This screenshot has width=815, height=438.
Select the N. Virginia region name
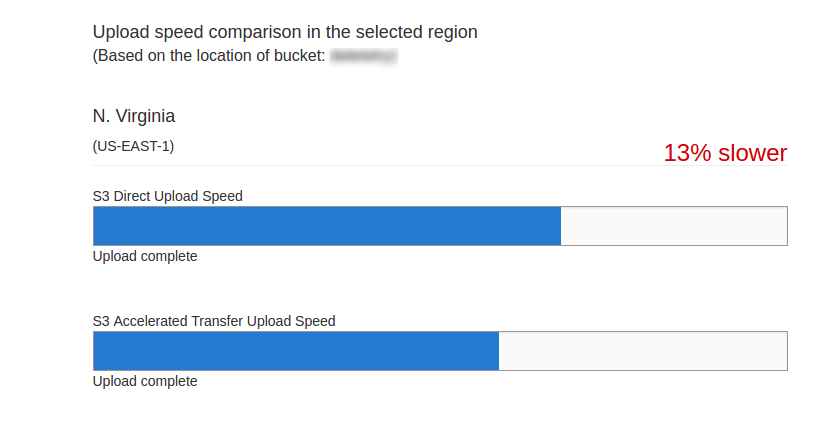[x=134, y=116]
